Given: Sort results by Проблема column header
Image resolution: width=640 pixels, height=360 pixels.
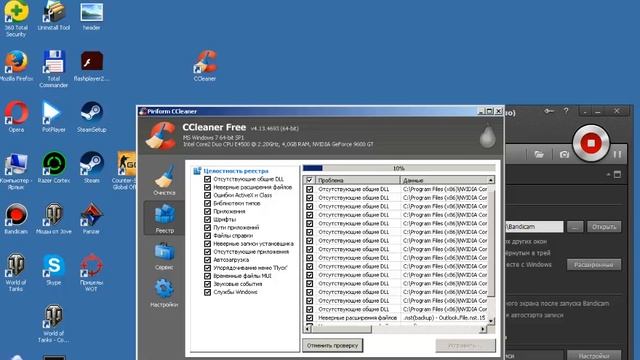Looking at the screenshot, I should 357,180.
